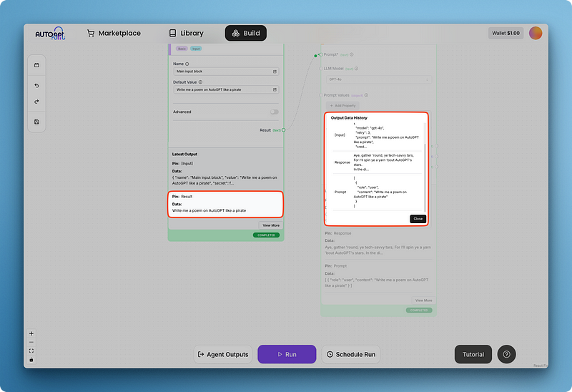Click the Add Property button

coord(342,105)
